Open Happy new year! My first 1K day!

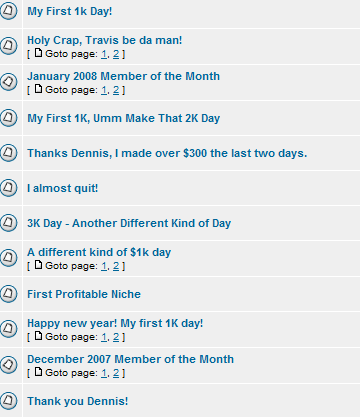click(x=115, y=323)
